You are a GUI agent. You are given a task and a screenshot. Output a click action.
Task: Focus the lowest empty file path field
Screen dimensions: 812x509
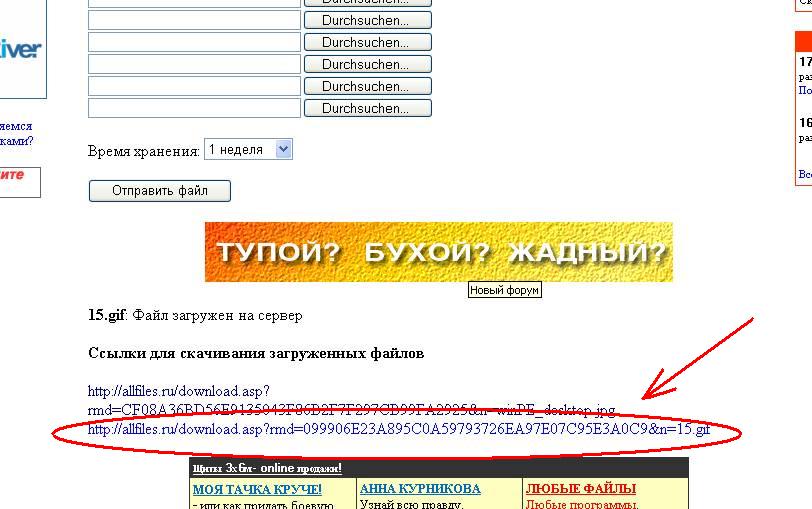click(x=194, y=108)
